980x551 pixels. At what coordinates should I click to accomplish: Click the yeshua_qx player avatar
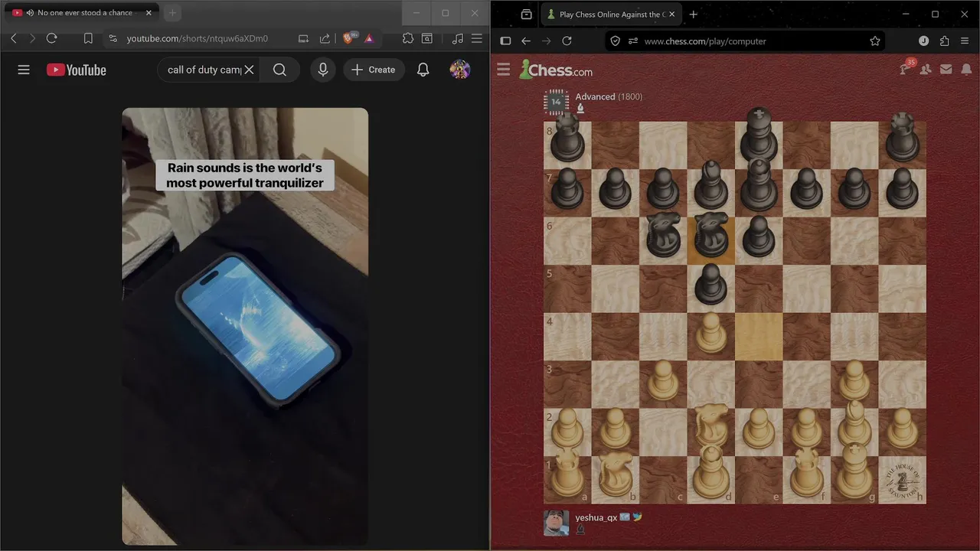(557, 523)
